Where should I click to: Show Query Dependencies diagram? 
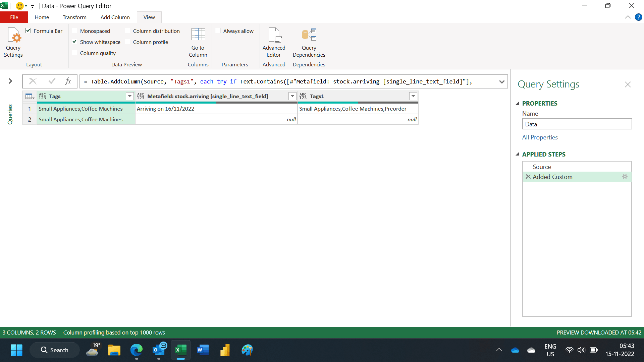point(309,43)
